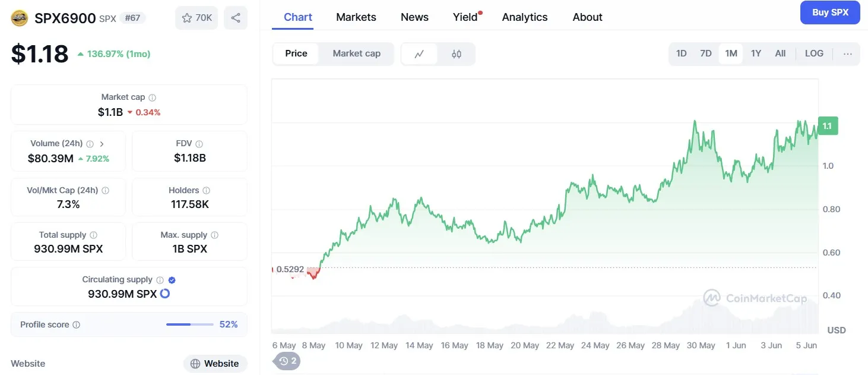Click the $1.1B market cap value
Image resolution: width=868 pixels, height=375 pixels.
pos(110,112)
